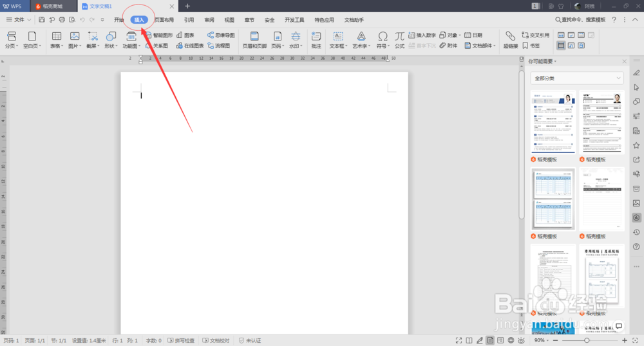Click the print preview icon
Image resolution: width=644 pixels, height=346 pixels.
coord(72,20)
